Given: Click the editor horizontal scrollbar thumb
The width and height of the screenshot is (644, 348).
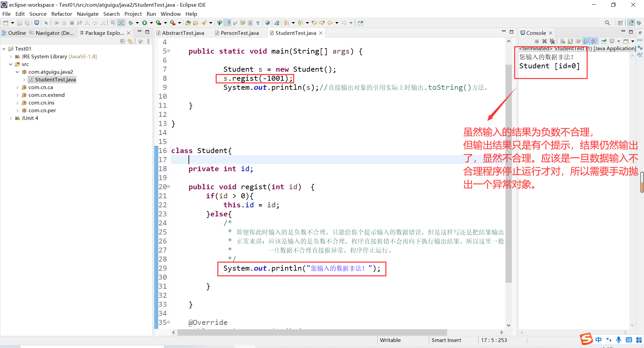Looking at the screenshot, I should click(x=312, y=332).
